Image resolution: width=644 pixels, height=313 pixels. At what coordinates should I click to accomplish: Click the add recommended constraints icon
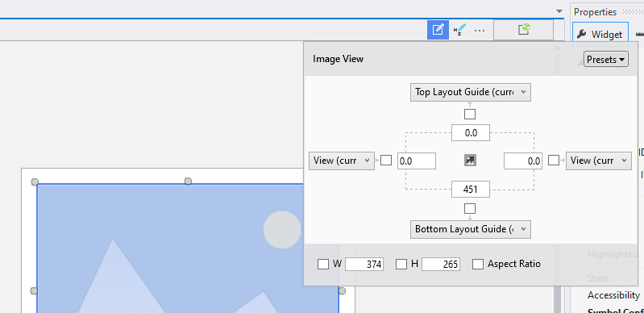[x=459, y=30]
